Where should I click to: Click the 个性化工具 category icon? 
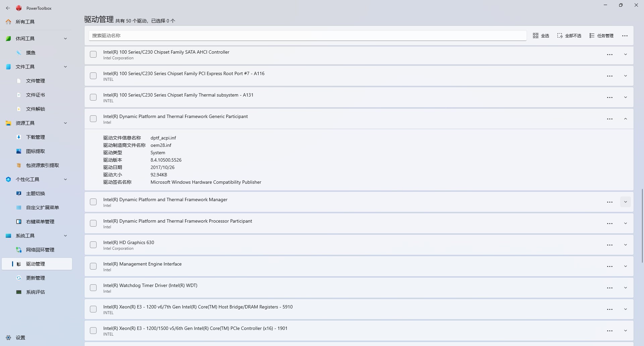coord(8,179)
